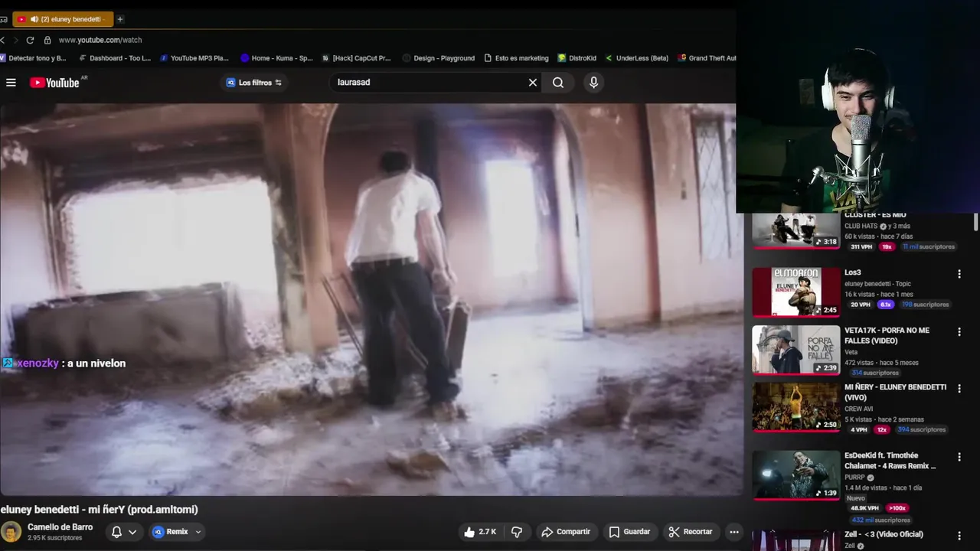Open more options for VETA17K video
Screen dimensions: 980x551
pos(959,331)
